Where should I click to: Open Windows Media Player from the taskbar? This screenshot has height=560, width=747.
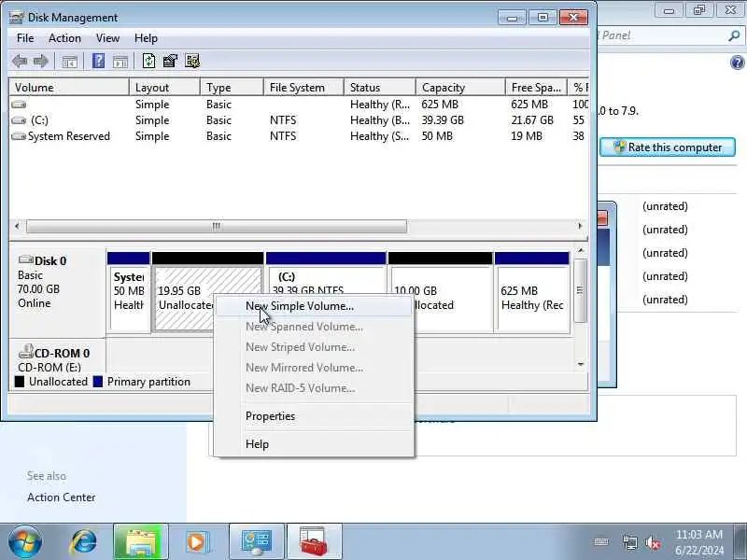click(x=197, y=542)
